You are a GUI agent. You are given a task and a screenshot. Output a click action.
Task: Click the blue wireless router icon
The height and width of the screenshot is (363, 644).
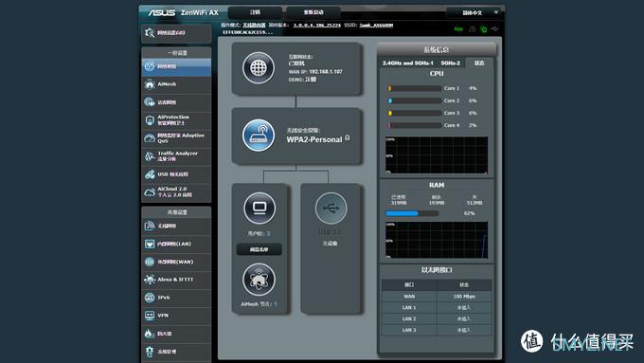259,136
